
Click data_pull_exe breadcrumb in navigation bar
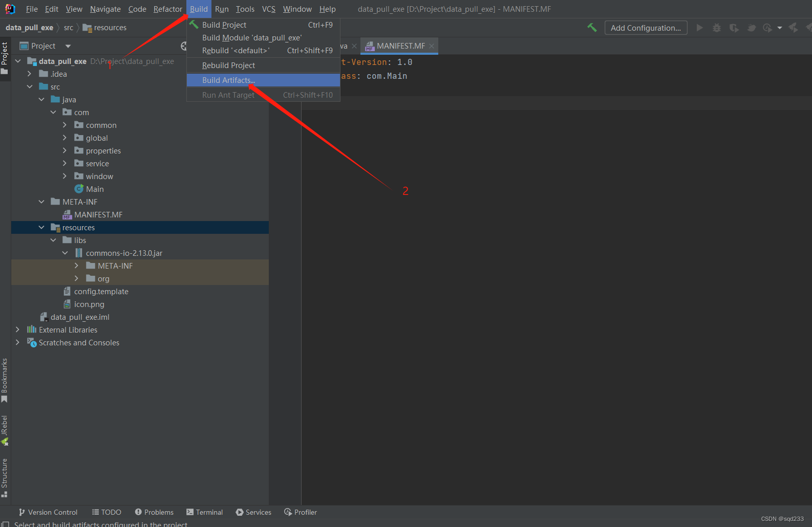[29, 28]
